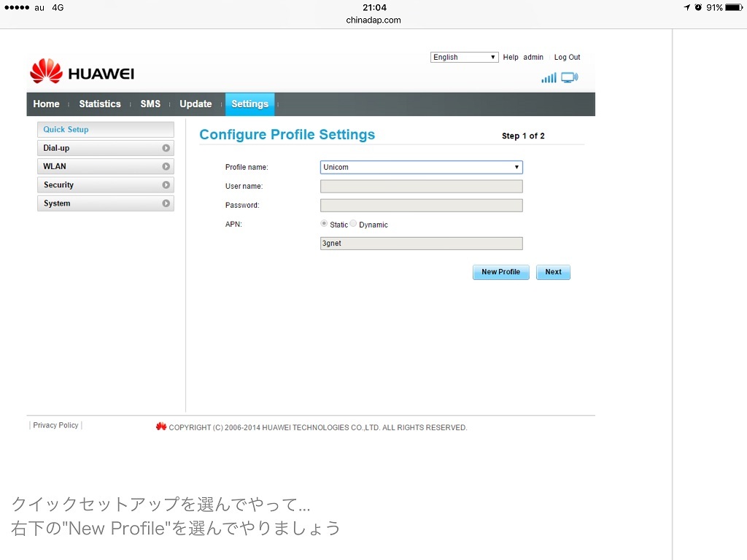Click the New Profile button

pos(500,272)
